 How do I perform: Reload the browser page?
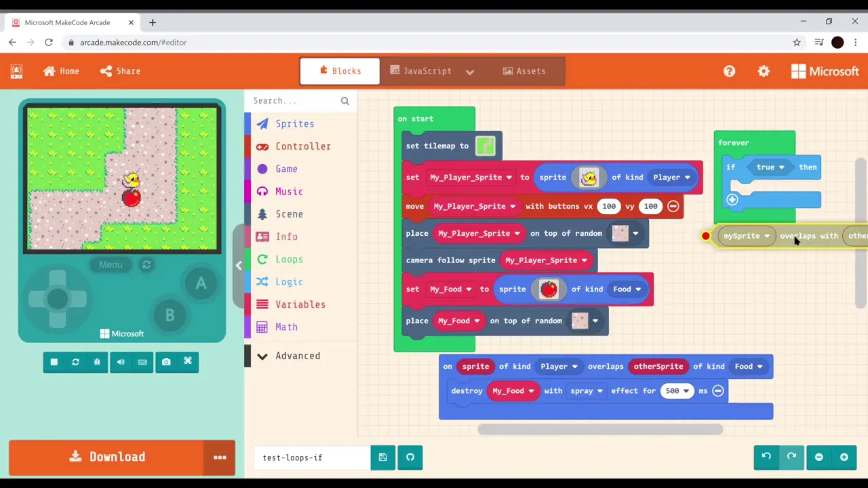click(x=49, y=43)
